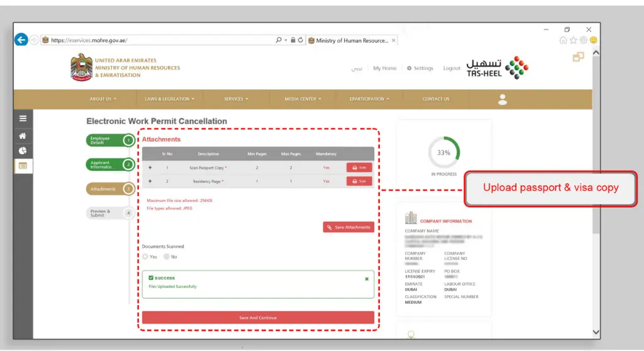This screenshot has height=351, width=644.
Task: Select the Attachments step 3
Action: pyautogui.click(x=110, y=189)
